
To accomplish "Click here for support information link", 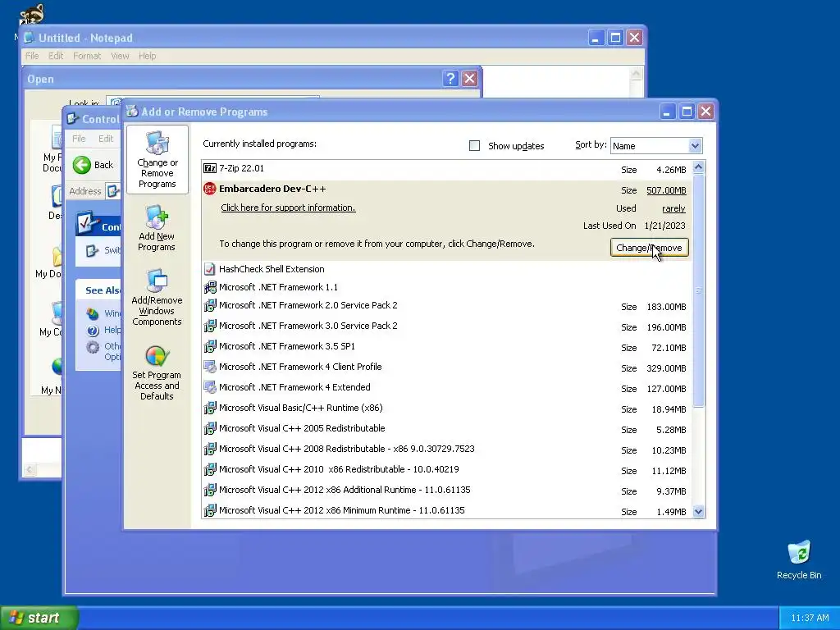I will 288,208.
